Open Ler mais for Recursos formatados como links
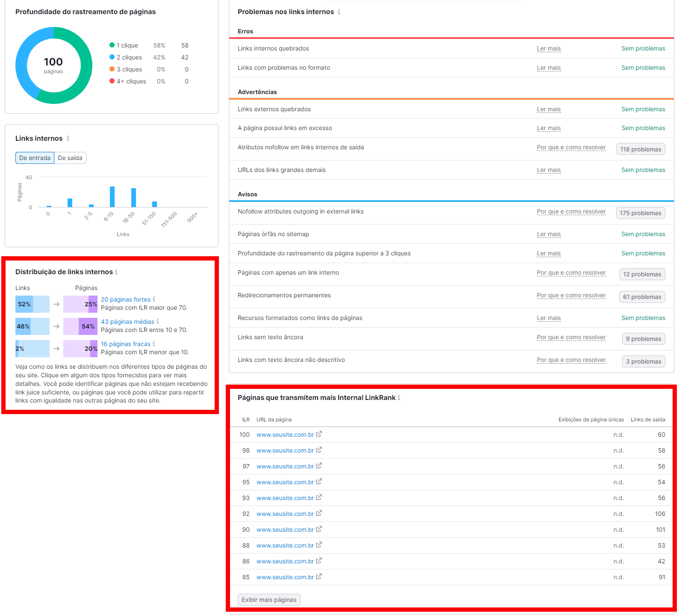679x616 pixels. (549, 318)
